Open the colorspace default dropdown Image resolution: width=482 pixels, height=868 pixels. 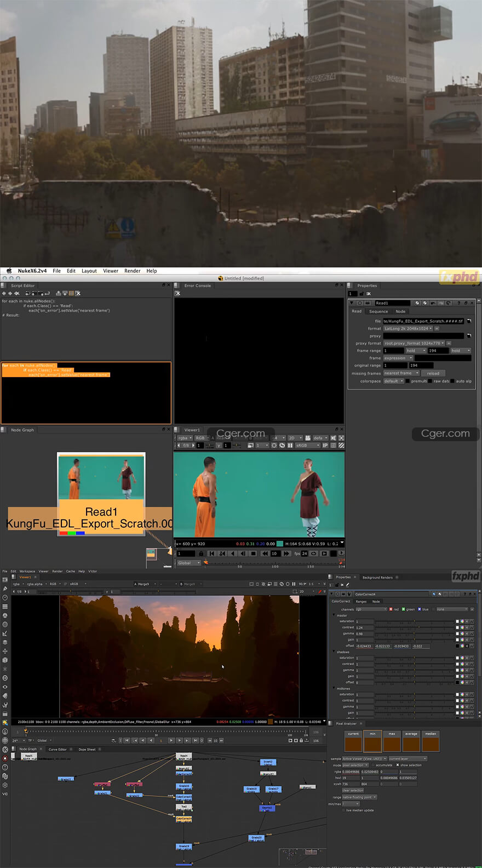coord(393,381)
